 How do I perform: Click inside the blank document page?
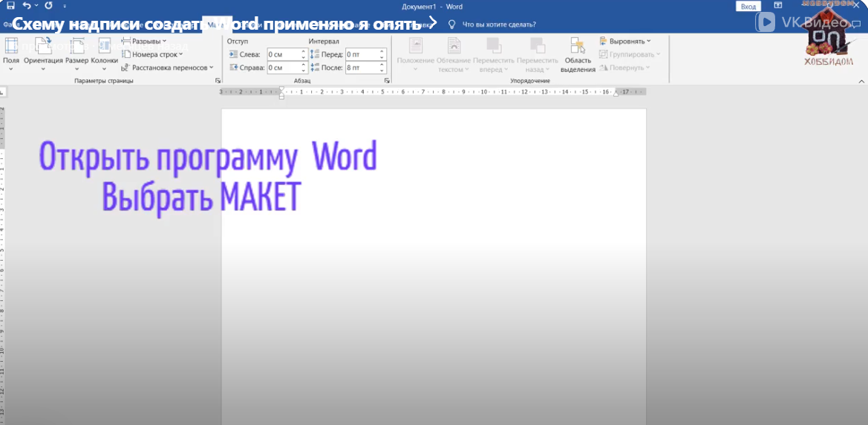(434, 267)
